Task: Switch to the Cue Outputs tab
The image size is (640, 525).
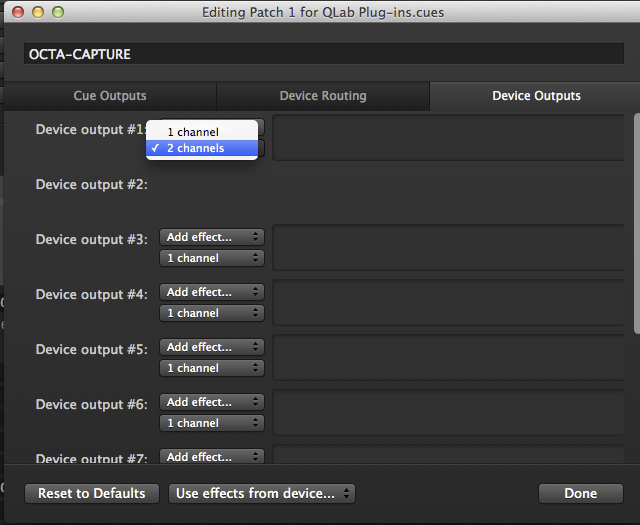Action: point(110,96)
